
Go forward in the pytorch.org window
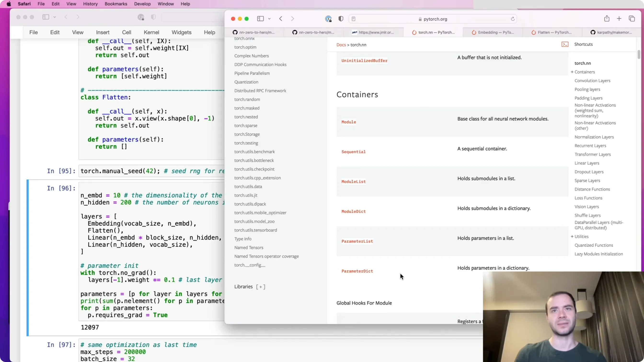[x=293, y=19]
